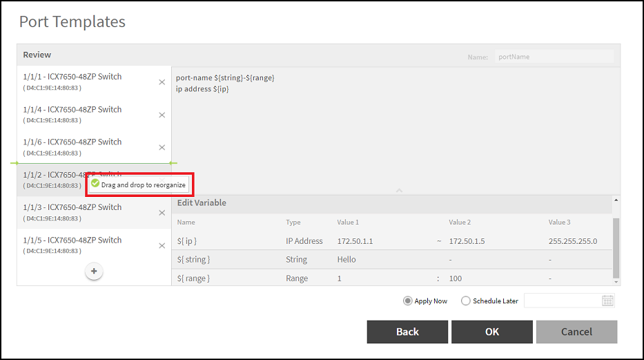Click the String type cell
Screen dimensions: 644x360
(x=297, y=260)
